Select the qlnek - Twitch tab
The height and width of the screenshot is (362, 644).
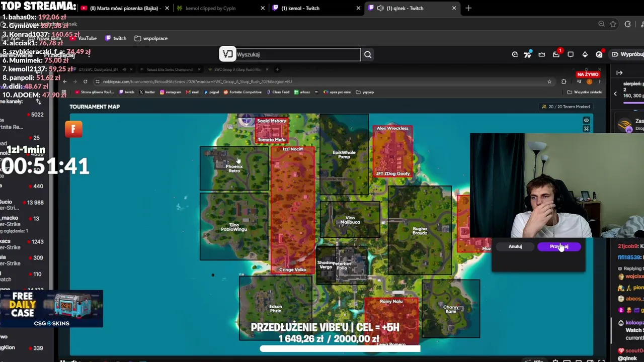coord(412,8)
